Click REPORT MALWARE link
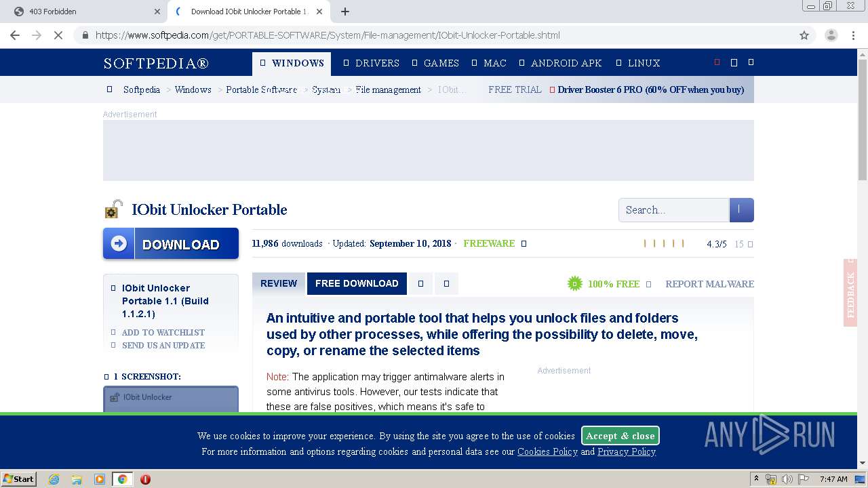The height and width of the screenshot is (488, 868). (x=709, y=284)
